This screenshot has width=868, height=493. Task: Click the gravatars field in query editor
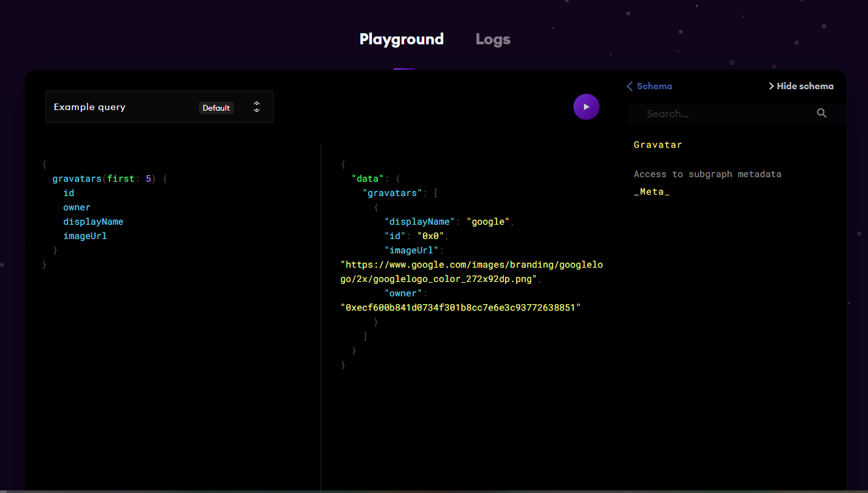point(76,178)
